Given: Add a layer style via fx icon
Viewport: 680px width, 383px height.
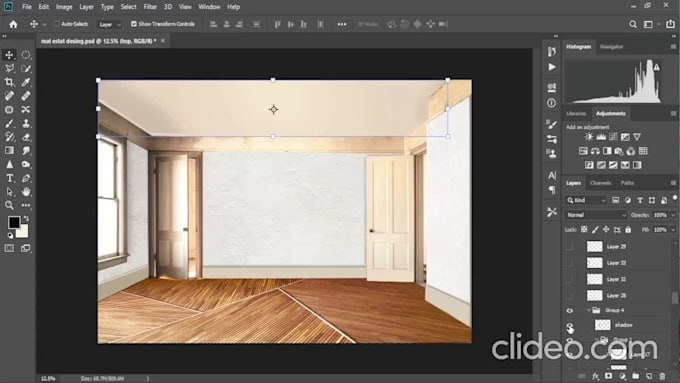Looking at the screenshot, I should tap(595, 376).
